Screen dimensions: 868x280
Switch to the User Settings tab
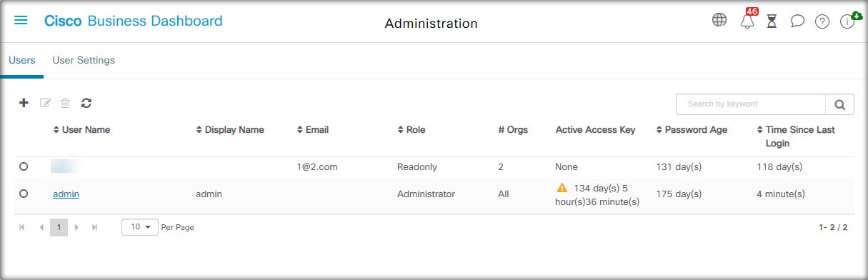point(84,61)
